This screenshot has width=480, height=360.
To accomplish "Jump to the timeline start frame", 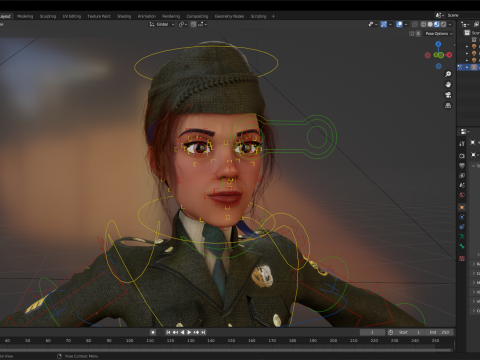I will [168, 332].
